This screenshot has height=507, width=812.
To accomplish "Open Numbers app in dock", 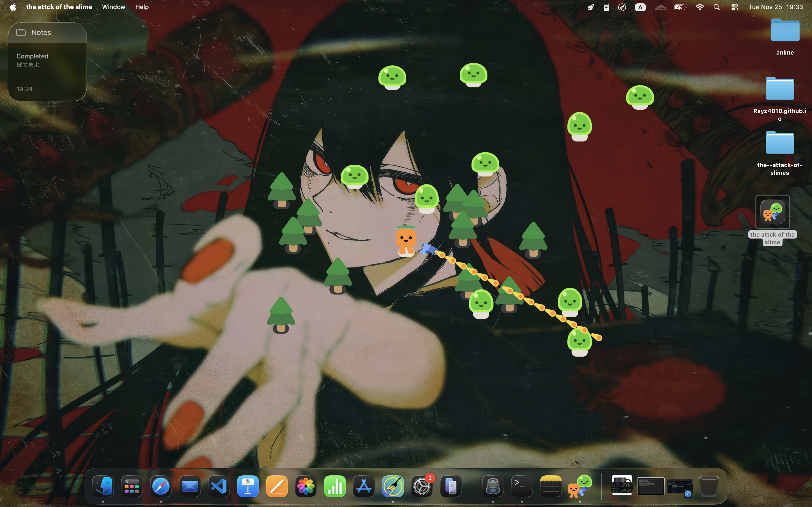I will (x=335, y=486).
